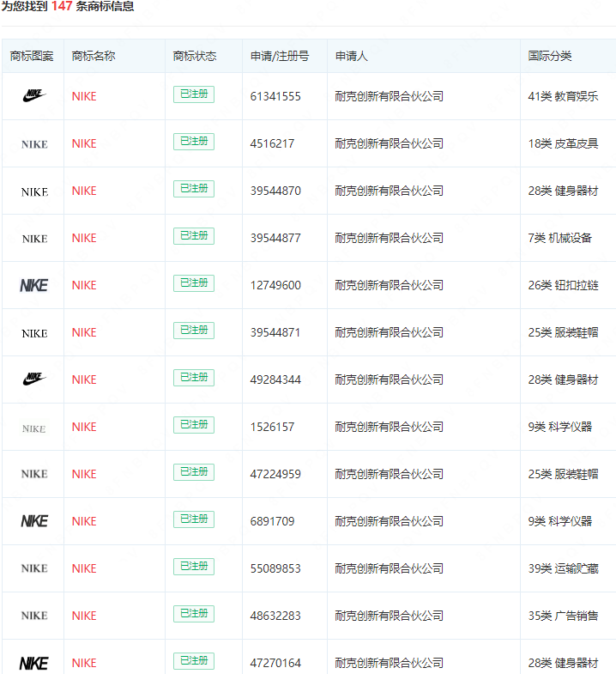Open swoosh logo image for 49284344
This screenshot has height=674, width=616.
click(34, 379)
